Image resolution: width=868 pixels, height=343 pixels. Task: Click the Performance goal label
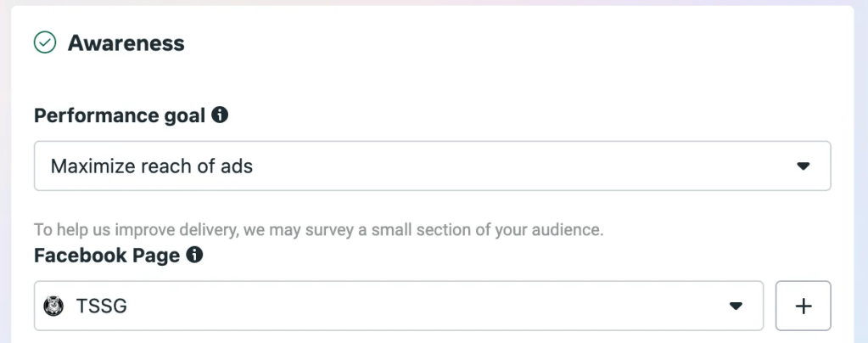click(x=120, y=115)
